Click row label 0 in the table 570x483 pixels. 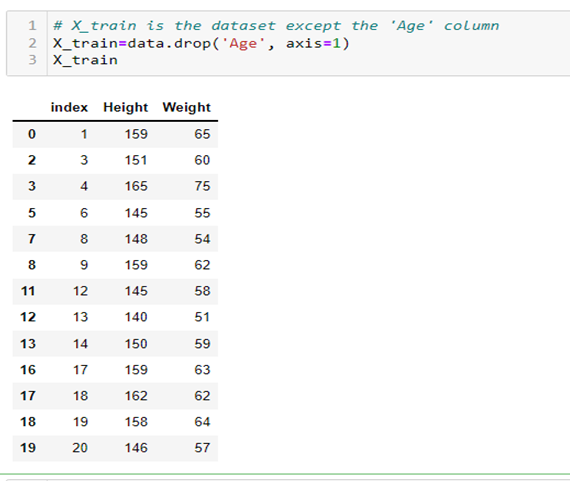(32, 134)
